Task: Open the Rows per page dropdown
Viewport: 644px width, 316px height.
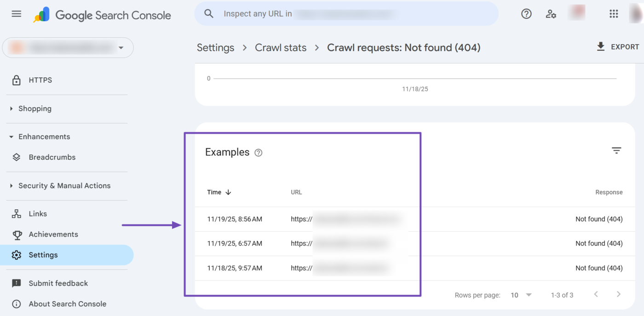Action: pos(521,295)
